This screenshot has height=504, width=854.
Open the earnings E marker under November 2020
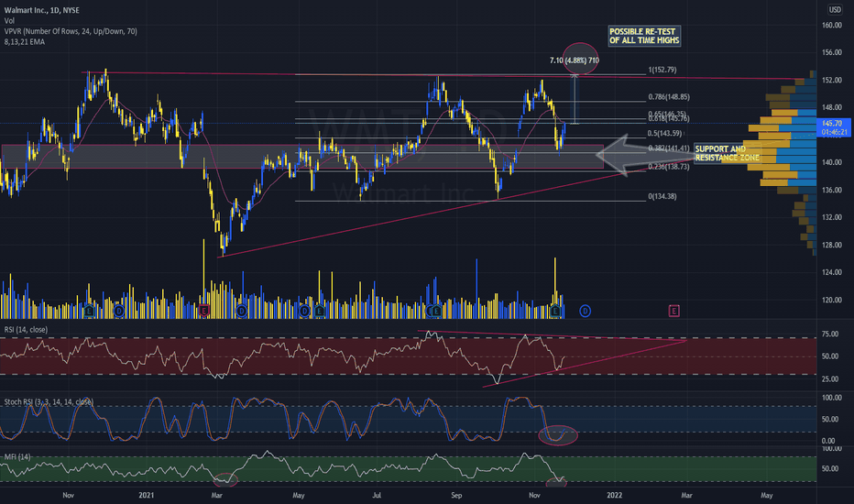click(89, 312)
